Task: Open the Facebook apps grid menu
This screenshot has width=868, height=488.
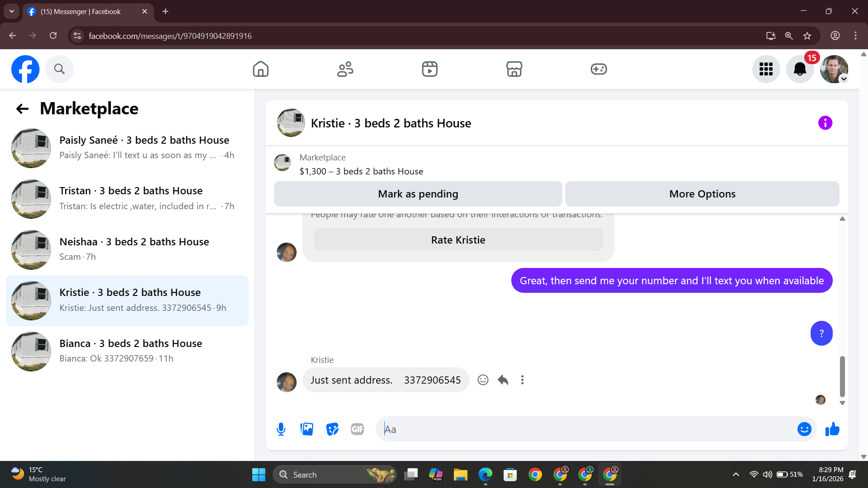Action: [766, 69]
